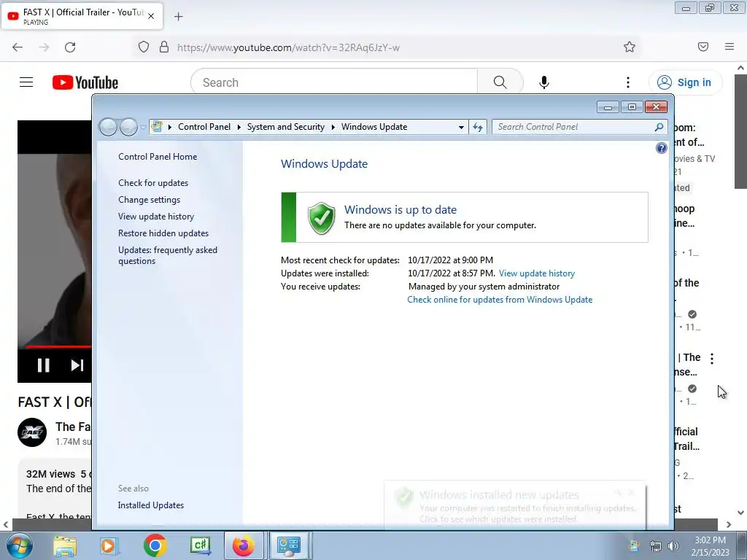The height and width of the screenshot is (560, 747).
Task: Refresh the Control Panel address bar
Action: (477, 127)
